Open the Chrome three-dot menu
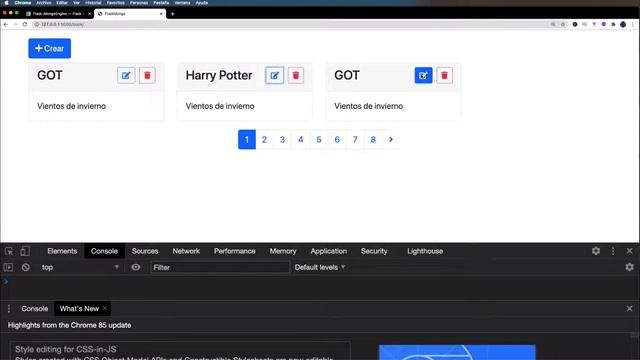 pyautogui.click(x=633, y=24)
